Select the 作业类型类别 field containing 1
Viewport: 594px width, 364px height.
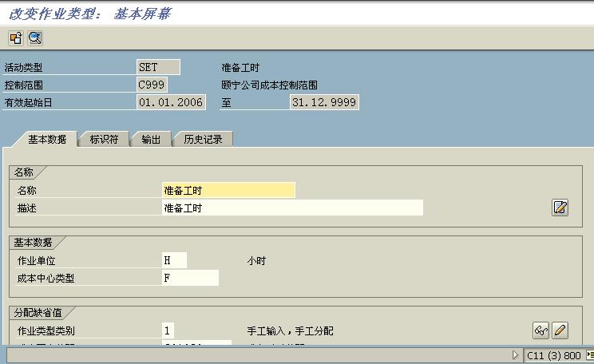[168, 330]
